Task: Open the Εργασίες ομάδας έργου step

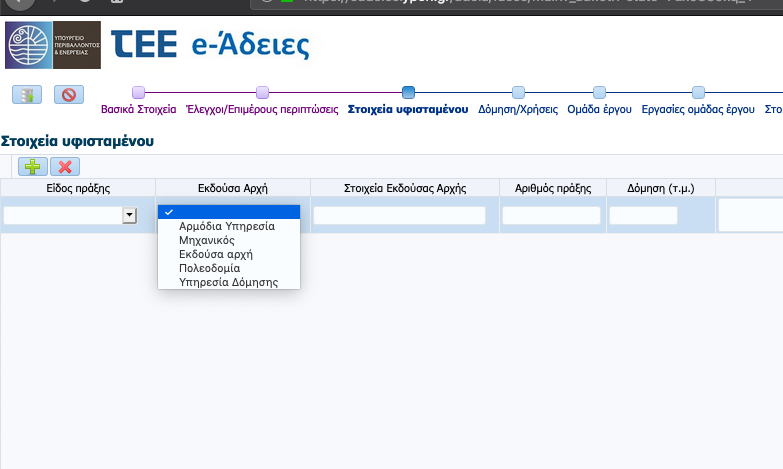Action: pyautogui.click(x=698, y=110)
